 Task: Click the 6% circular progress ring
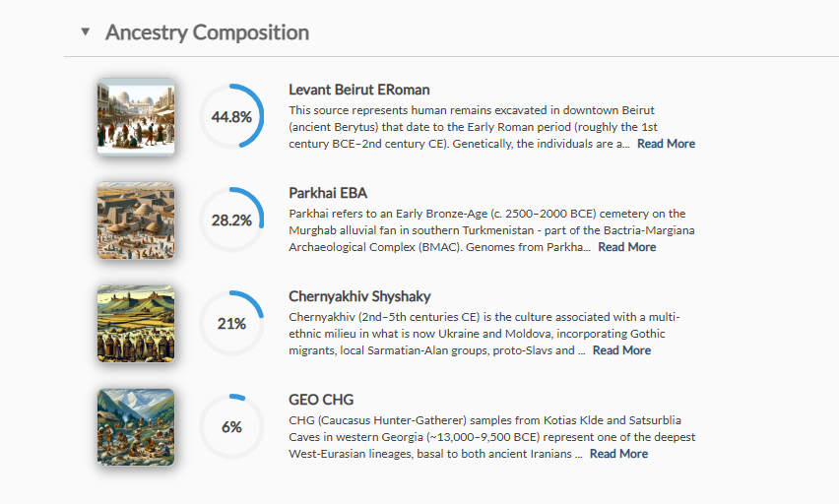231,426
